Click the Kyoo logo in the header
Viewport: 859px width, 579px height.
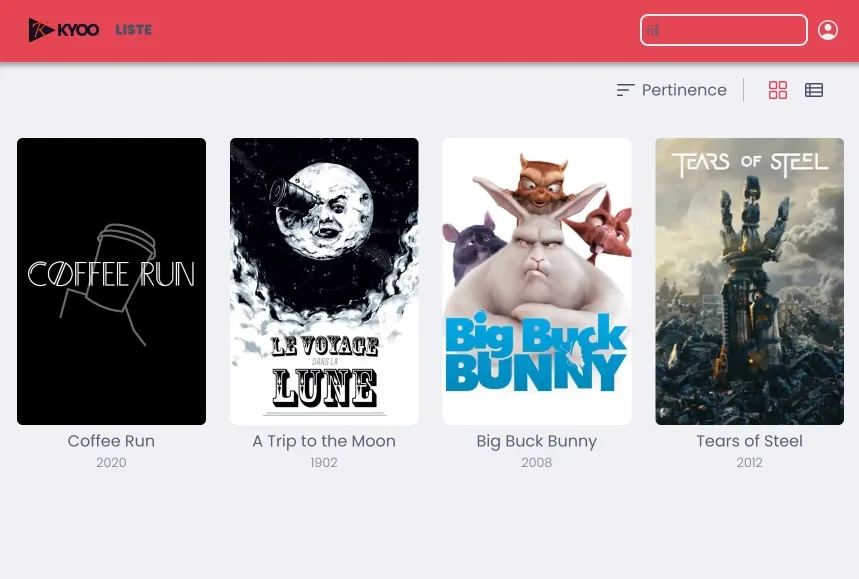[x=64, y=30]
